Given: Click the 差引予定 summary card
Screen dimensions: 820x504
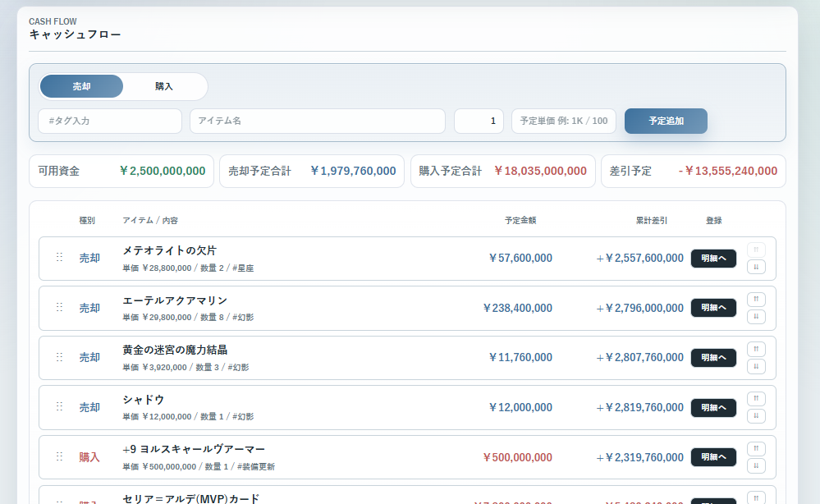Looking at the screenshot, I should coord(694,171).
